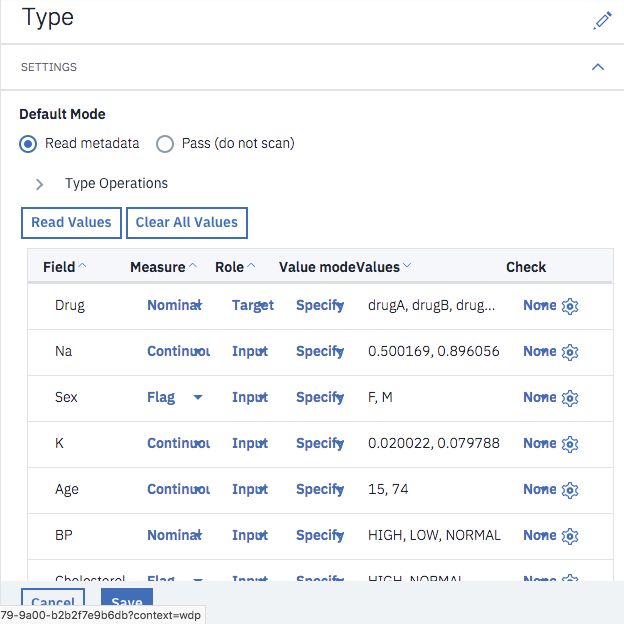This screenshot has height=624, width=624.
Task: Click the Read Values button
Action: click(x=71, y=222)
